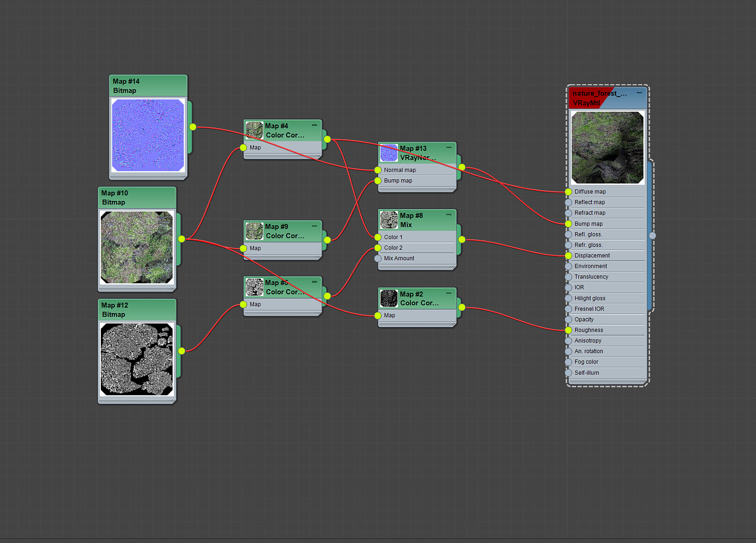Select the Map #14 normal bitmap thumbnail
Viewport: 756px width, 543px height.
pos(148,135)
